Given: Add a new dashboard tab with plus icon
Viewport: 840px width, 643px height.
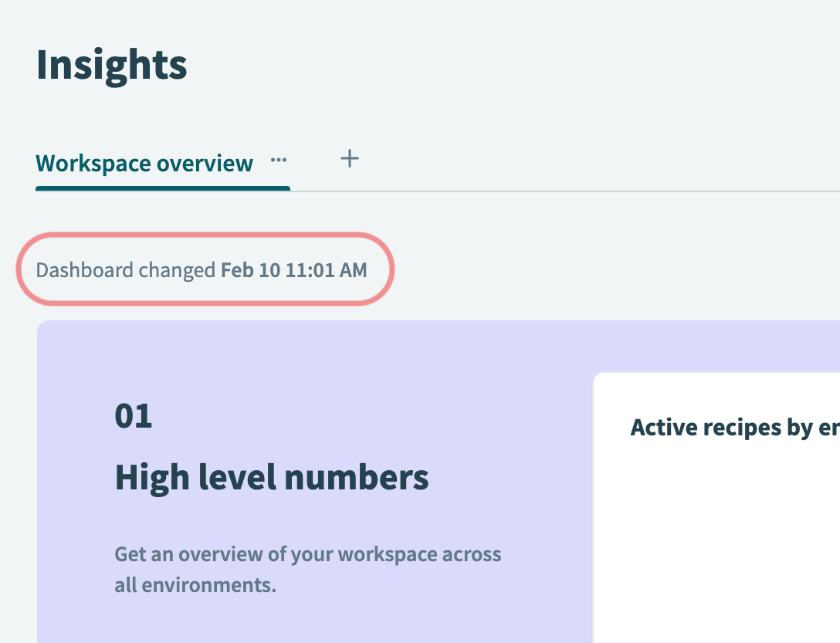Looking at the screenshot, I should [x=350, y=159].
